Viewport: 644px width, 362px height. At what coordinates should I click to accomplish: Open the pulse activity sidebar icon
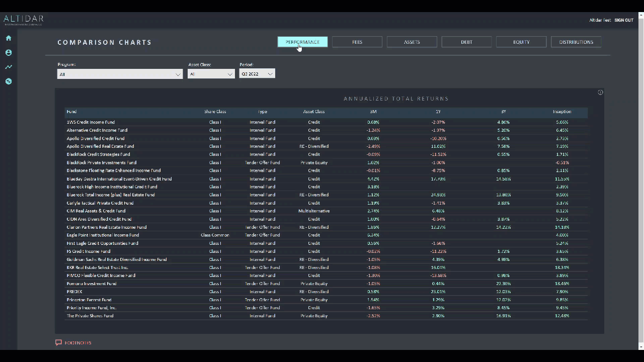[9, 81]
